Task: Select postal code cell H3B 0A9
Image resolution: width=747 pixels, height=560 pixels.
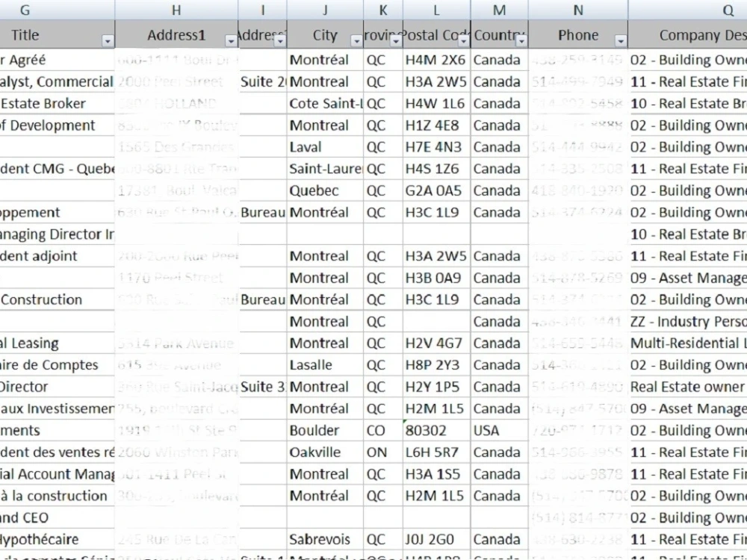Action: point(437,278)
